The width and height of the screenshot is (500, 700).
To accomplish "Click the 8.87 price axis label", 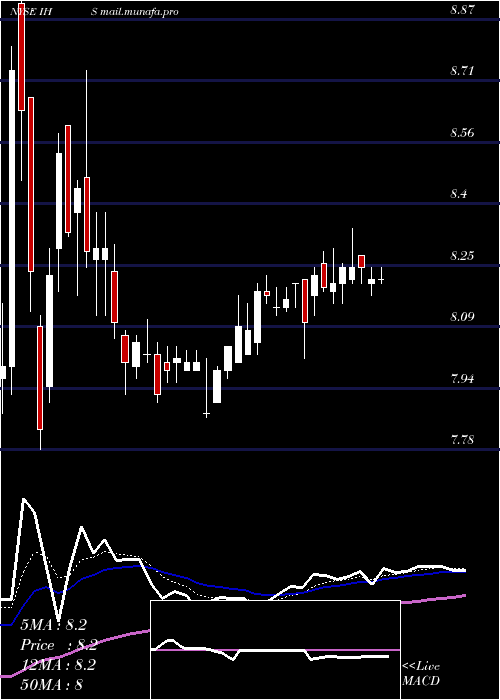I will tap(462, 10).
